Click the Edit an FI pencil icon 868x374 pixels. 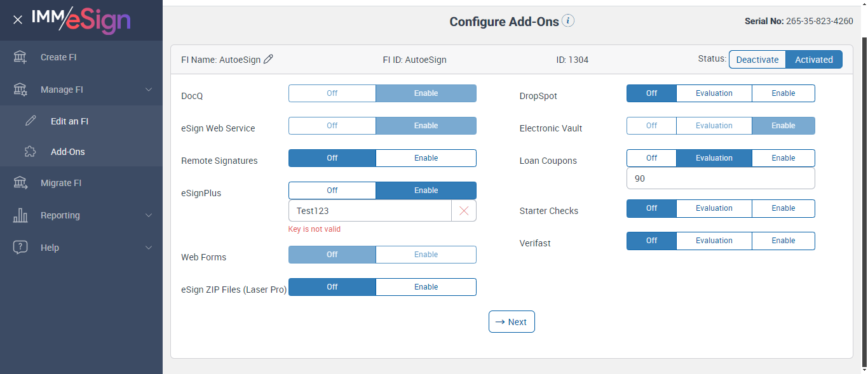coord(31,121)
